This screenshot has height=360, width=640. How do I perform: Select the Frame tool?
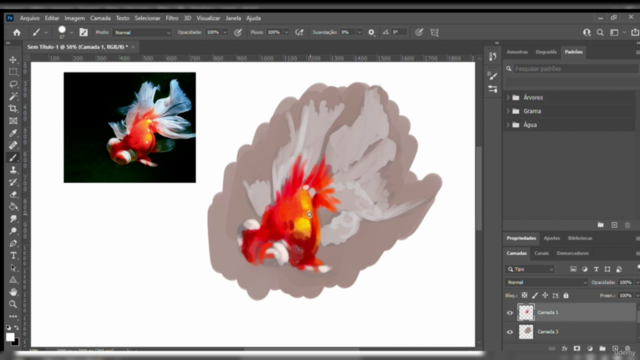pos(13,121)
